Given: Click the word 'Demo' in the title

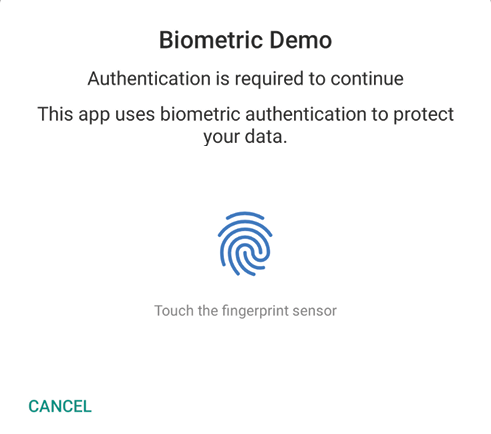Looking at the screenshot, I should click(300, 40).
